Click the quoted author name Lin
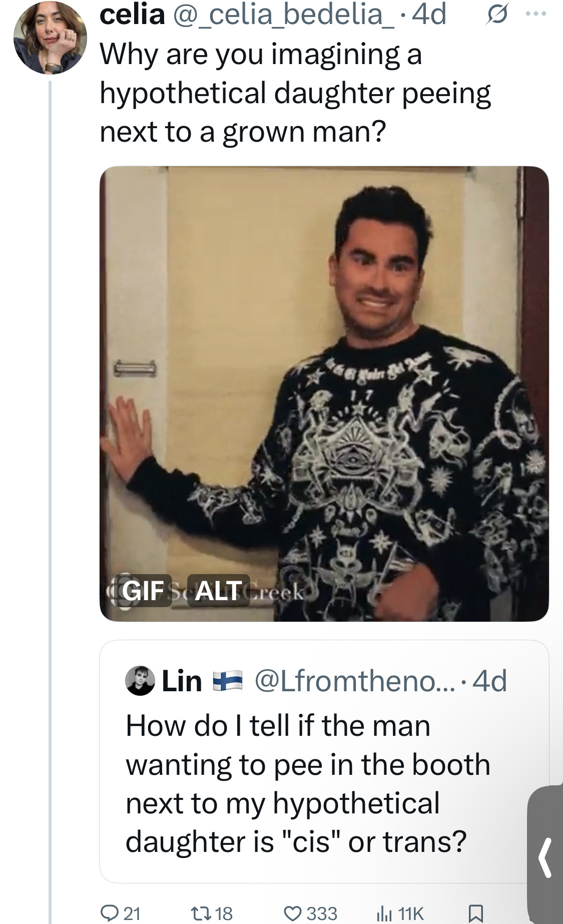This screenshot has width=563, height=924. point(182,681)
